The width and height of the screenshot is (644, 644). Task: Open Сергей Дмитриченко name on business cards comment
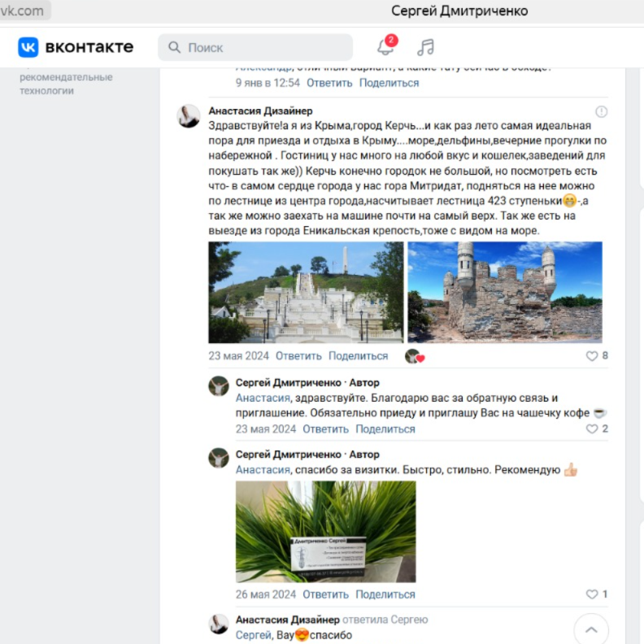coord(289,455)
